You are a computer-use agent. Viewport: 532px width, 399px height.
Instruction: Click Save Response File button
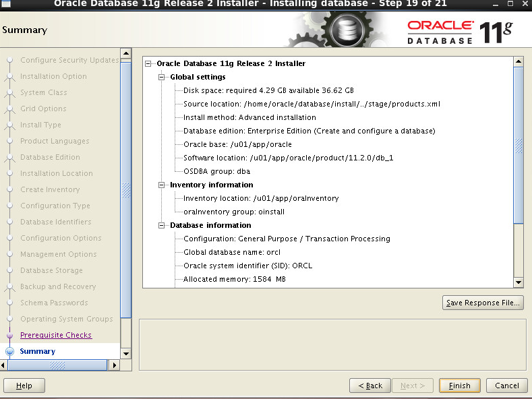click(x=483, y=303)
